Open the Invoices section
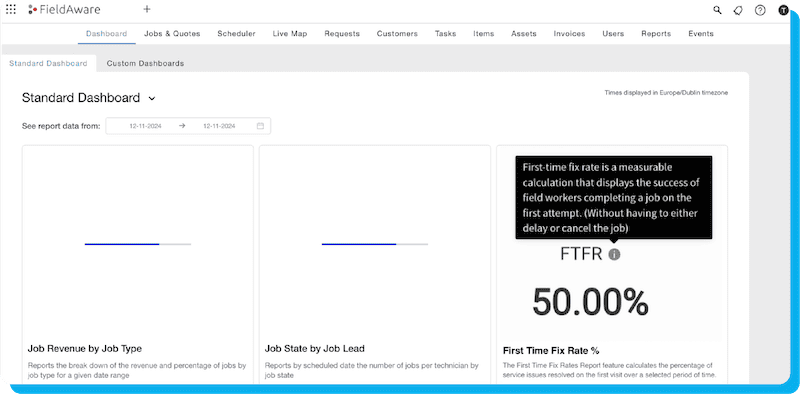This screenshot has width=800, height=394. 569,34
